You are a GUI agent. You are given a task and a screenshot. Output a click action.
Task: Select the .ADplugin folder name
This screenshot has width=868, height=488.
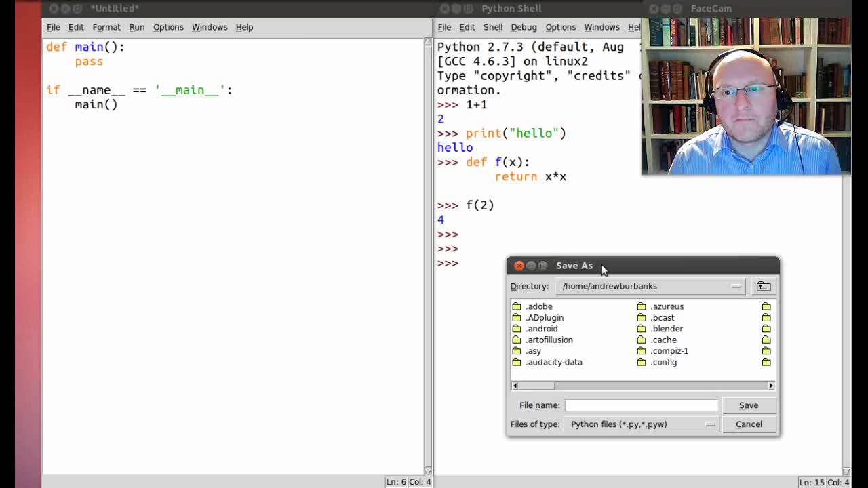[545, 317]
